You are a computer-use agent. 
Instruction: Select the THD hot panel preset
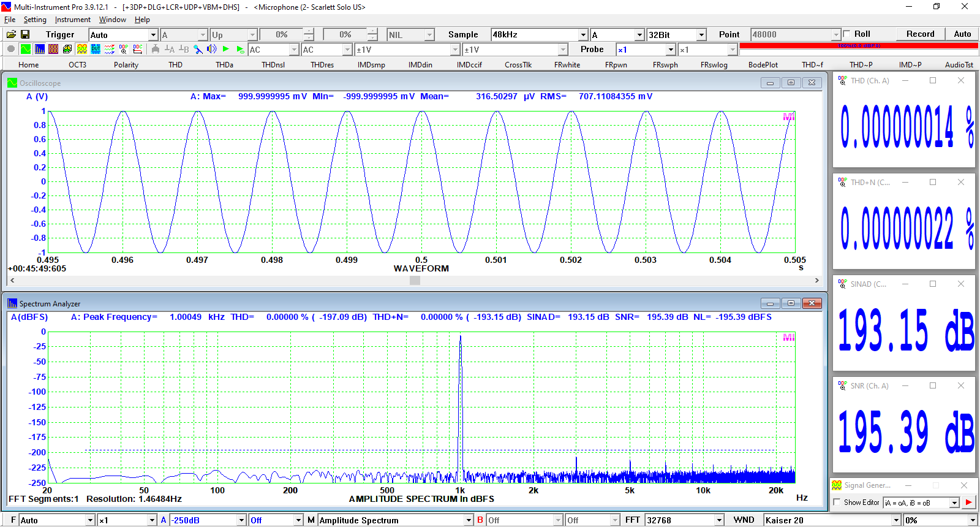(176, 65)
